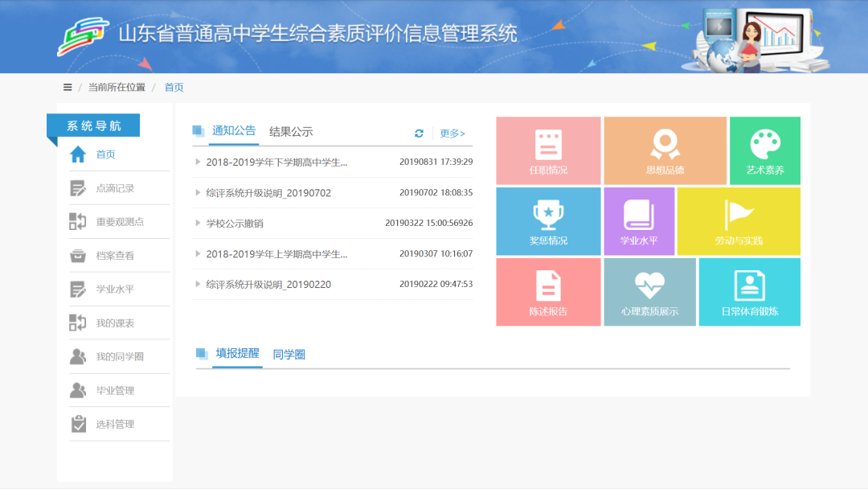Switch to the 同学圈 tab
The width and height of the screenshot is (868, 489).
coord(289,354)
